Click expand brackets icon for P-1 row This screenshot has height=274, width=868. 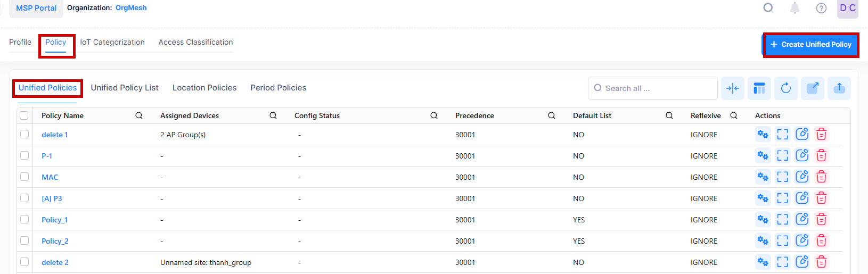pos(782,155)
